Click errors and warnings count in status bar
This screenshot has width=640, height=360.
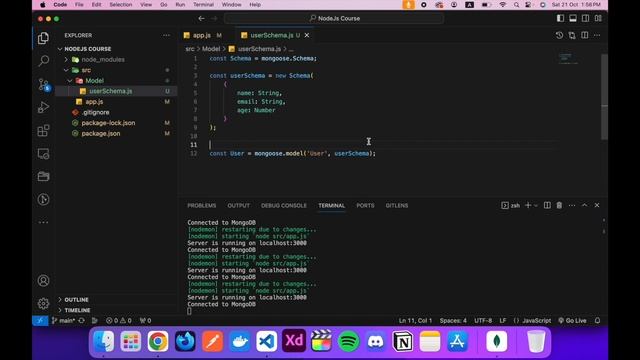119,320
